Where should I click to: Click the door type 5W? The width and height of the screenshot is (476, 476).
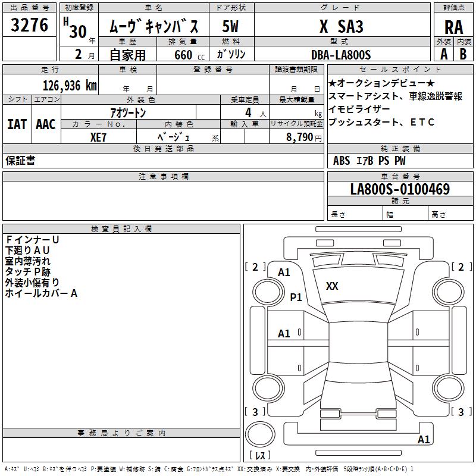pyautogui.click(x=230, y=26)
